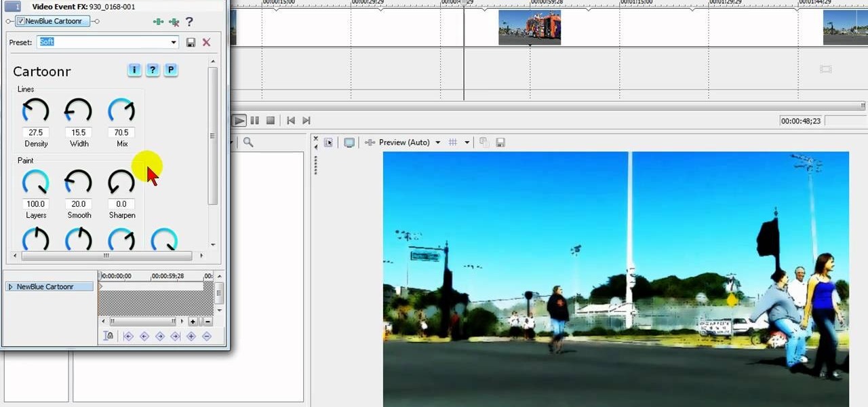Click the Insert Keyframe plus-diamond icon
Viewport: 868px width, 407px height.
[191, 336]
